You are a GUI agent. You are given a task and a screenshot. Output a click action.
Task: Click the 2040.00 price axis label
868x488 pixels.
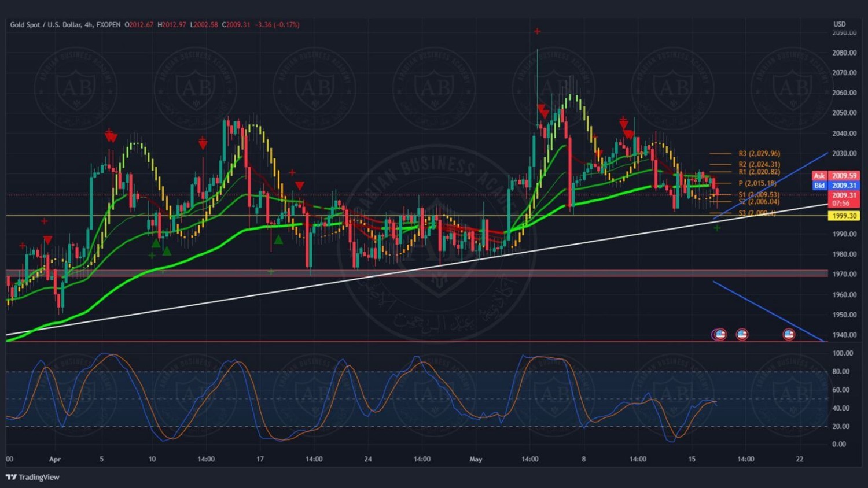click(x=844, y=134)
